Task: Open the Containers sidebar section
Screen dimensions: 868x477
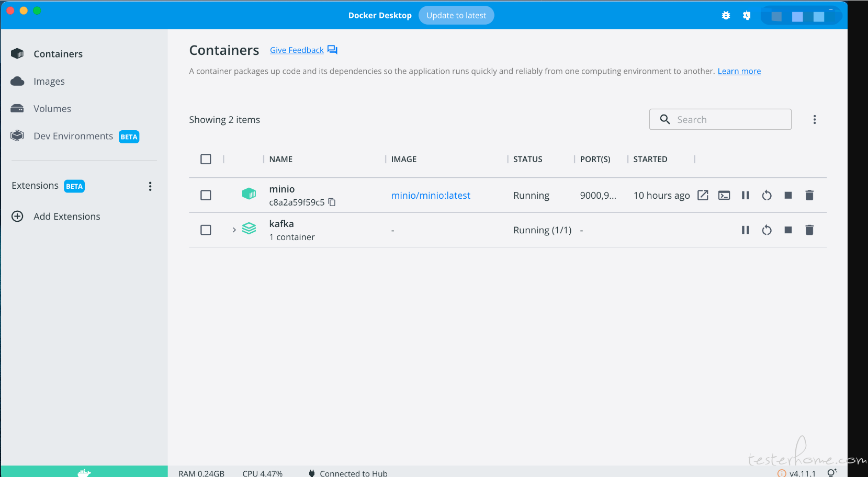Action: pos(58,54)
